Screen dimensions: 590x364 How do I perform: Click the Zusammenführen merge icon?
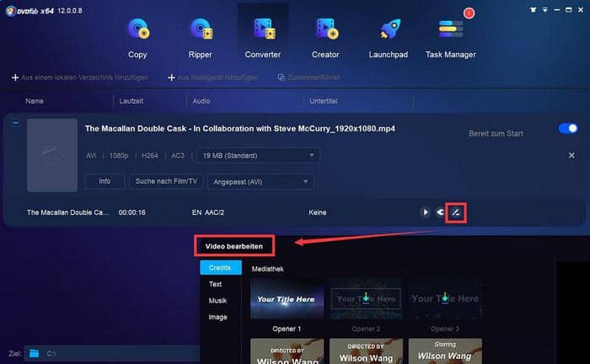[x=281, y=78]
